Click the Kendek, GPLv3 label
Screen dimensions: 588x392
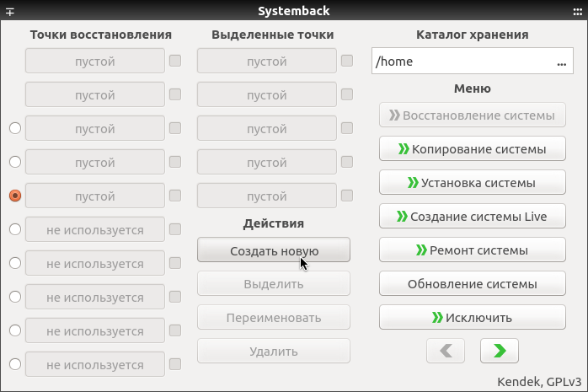[x=539, y=380]
